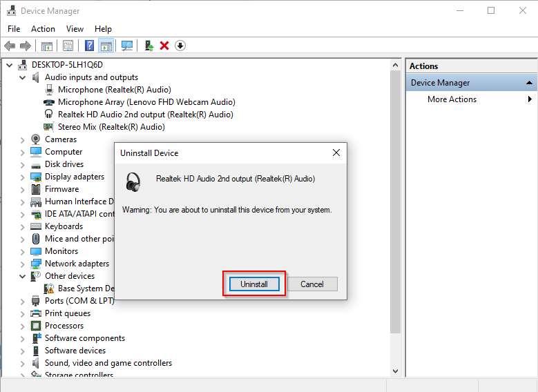Click the blue Help question mark icon
Image resolution: width=538 pixels, height=392 pixels.
pyautogui.click(x=89, y=46)
